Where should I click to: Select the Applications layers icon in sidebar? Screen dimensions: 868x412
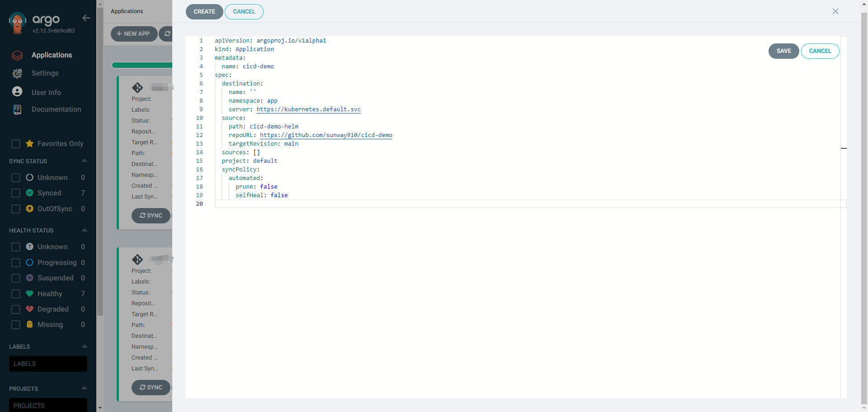[x=17, y=55]
